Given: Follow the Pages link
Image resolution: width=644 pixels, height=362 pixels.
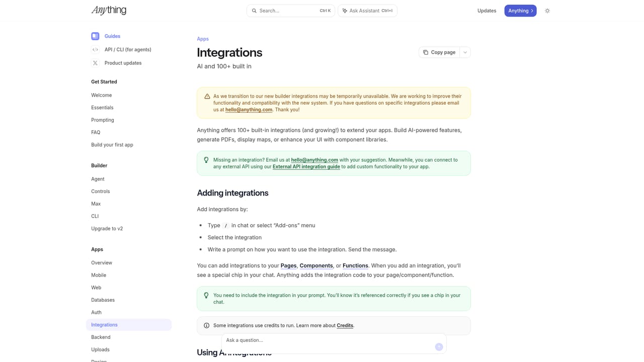Looking at the screenshot, I should click(x=289, y=265).
